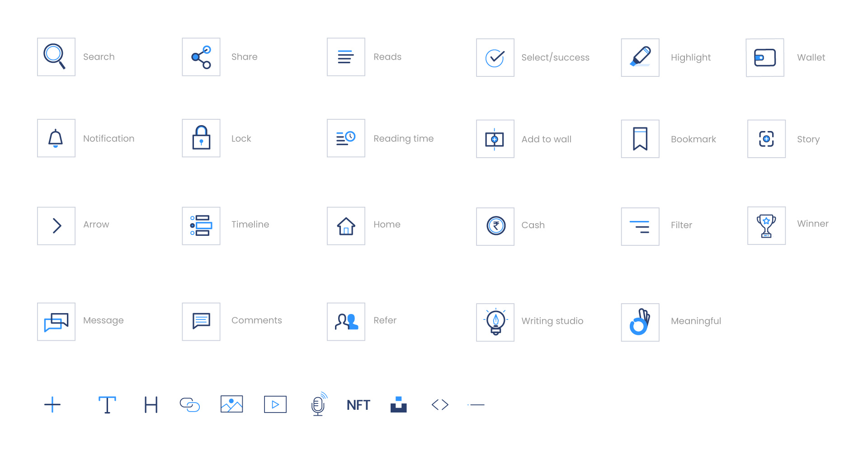Click the Winner trophy icon
868x464 pixels.
[766, 226]
